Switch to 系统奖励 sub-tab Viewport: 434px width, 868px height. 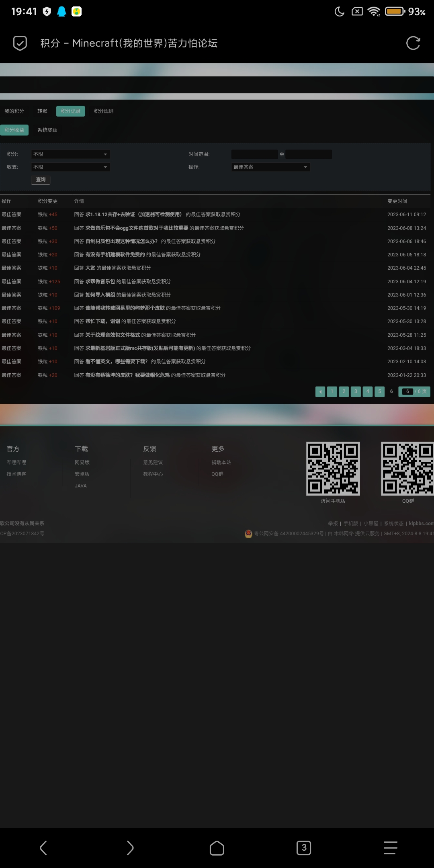(x=47, y=130)
